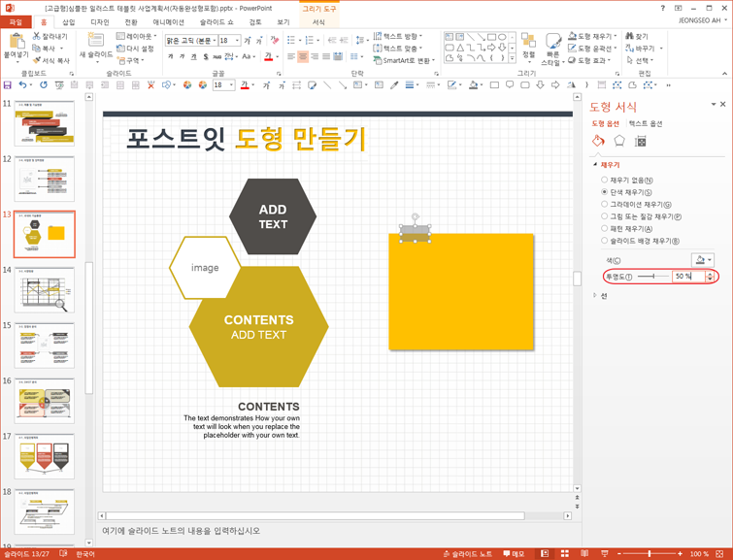
Task: Select Gradient fill (그라데이션 채우기) option
Action: (x=636, y=204)
